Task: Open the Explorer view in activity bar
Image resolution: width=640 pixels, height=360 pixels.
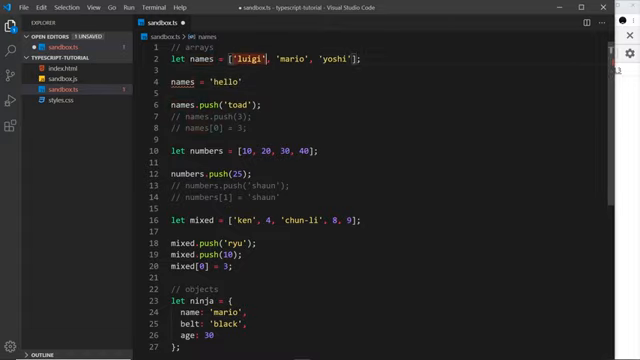Action: [x=10, y=27]
